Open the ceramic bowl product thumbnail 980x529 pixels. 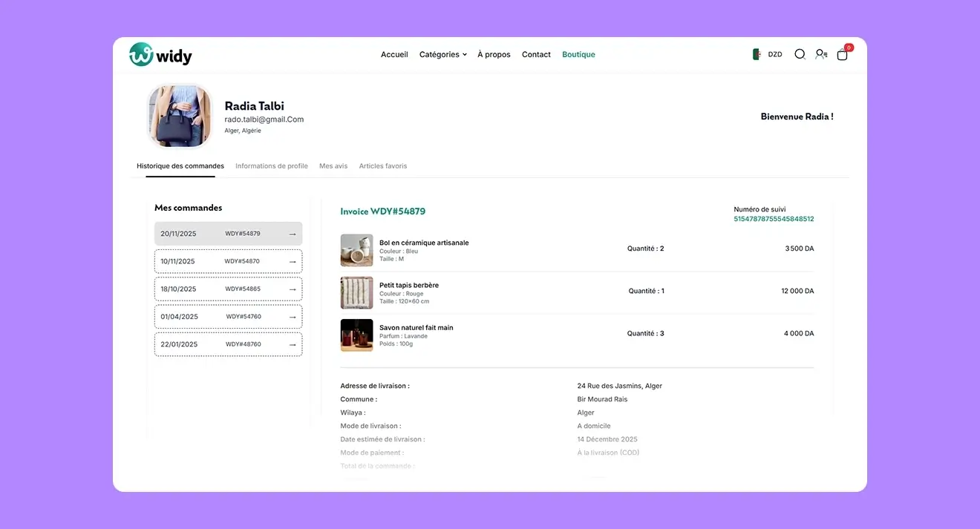[356, 250]
